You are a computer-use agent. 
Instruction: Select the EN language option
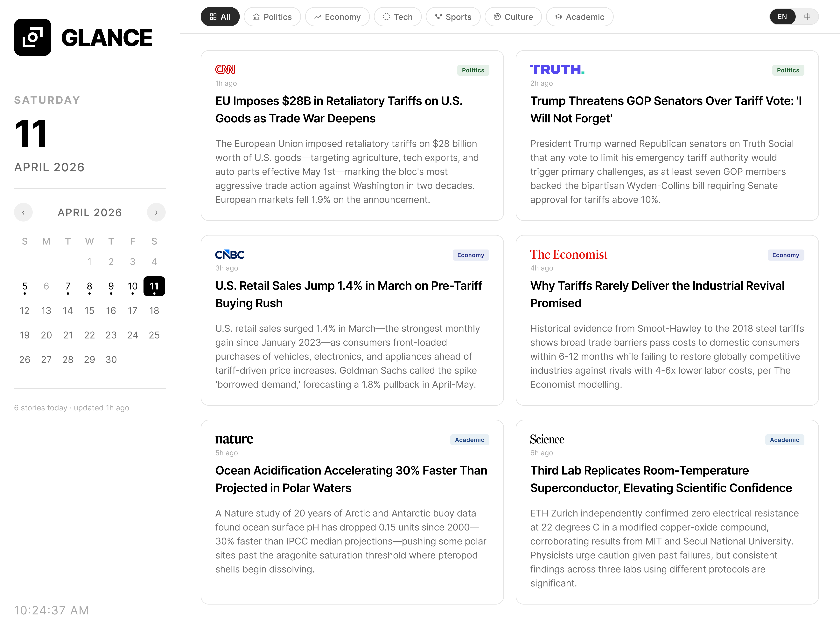pos(783,16)
